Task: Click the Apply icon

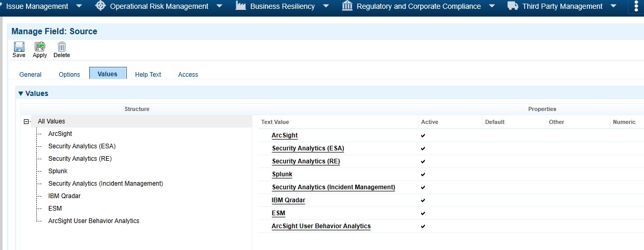Action: click(39, 46)
